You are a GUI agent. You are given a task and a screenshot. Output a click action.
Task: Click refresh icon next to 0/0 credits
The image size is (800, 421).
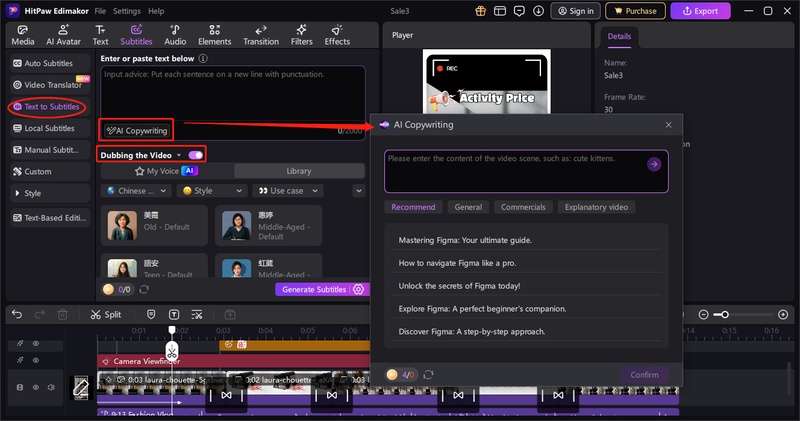(x=144, y=289)
